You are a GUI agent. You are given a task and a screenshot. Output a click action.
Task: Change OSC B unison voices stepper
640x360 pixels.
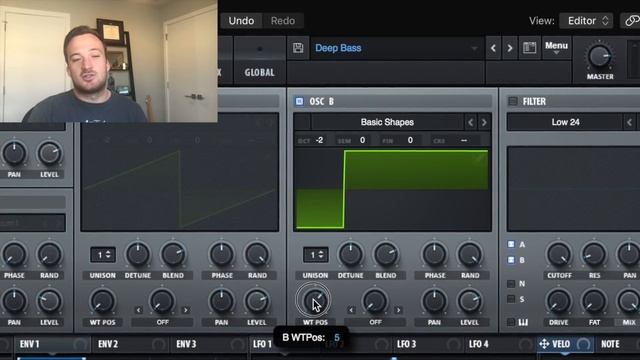(x=316, y=255)
